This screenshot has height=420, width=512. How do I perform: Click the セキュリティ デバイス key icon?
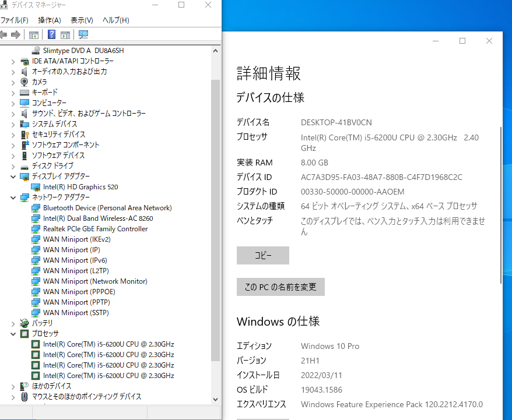pos(25,135)
